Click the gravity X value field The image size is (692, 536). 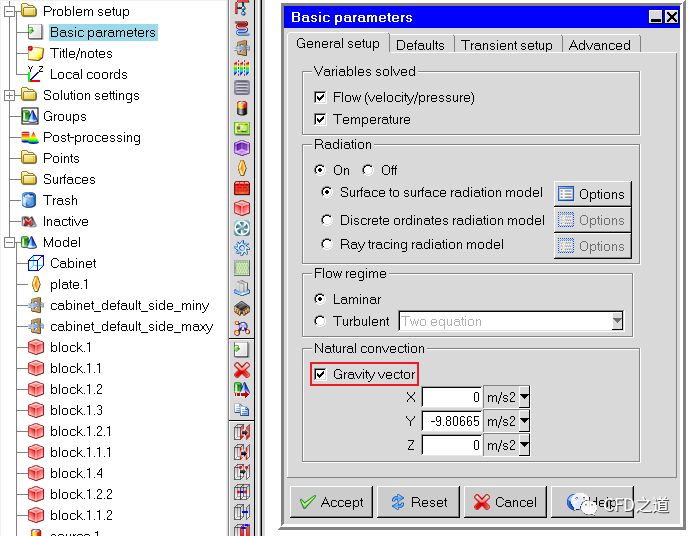(452, 397)
